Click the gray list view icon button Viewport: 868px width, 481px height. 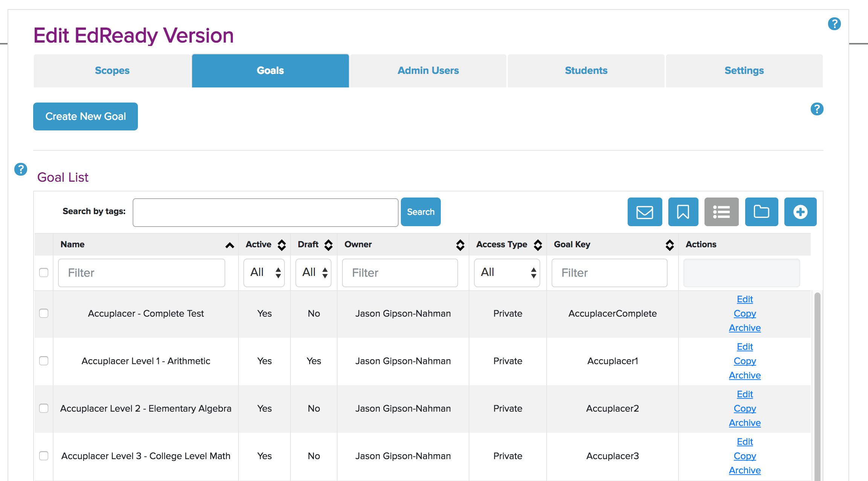721,212
